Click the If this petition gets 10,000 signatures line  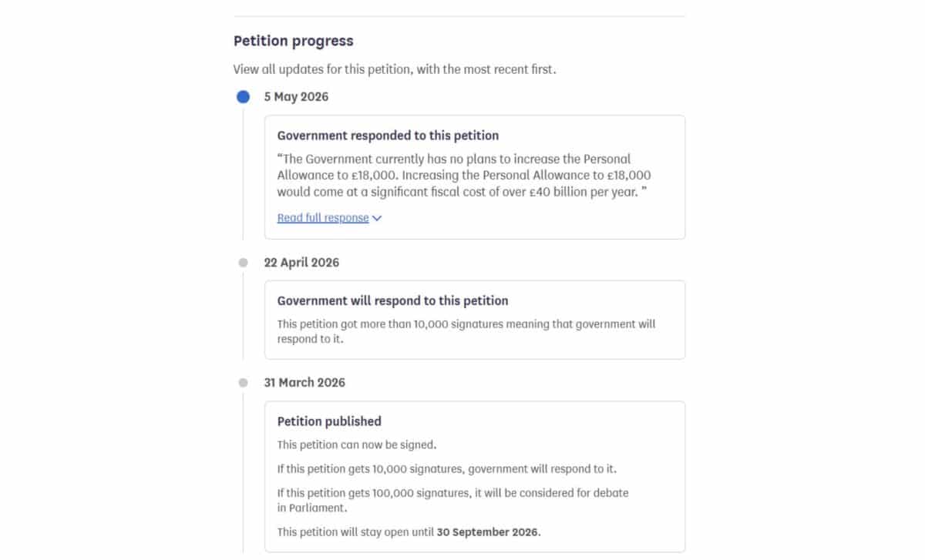coord(447,469)
